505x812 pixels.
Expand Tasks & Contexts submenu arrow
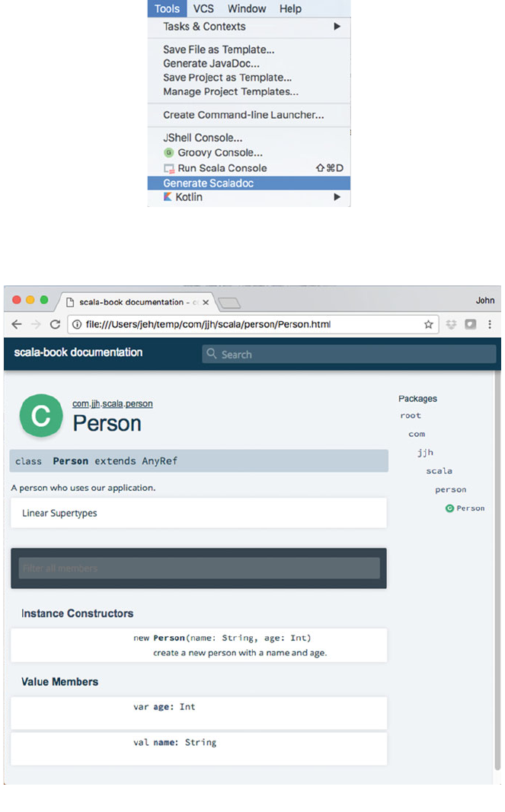pos(337,27)
